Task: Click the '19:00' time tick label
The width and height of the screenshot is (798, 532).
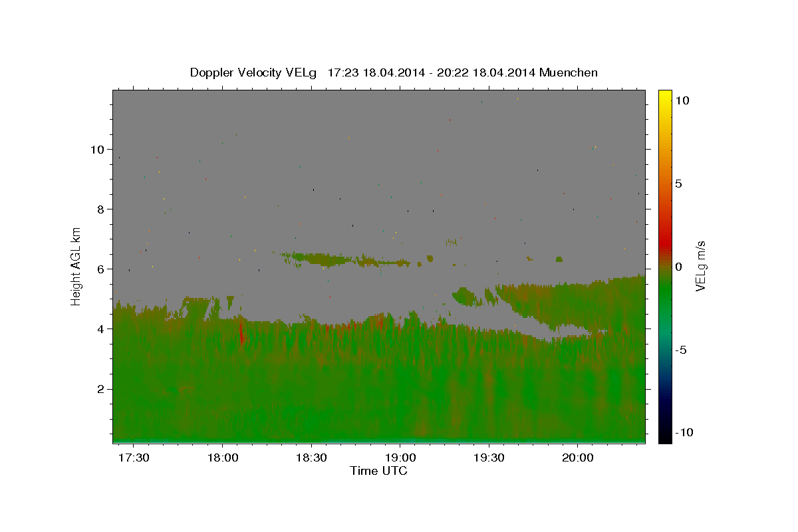Action: (400, 458)
